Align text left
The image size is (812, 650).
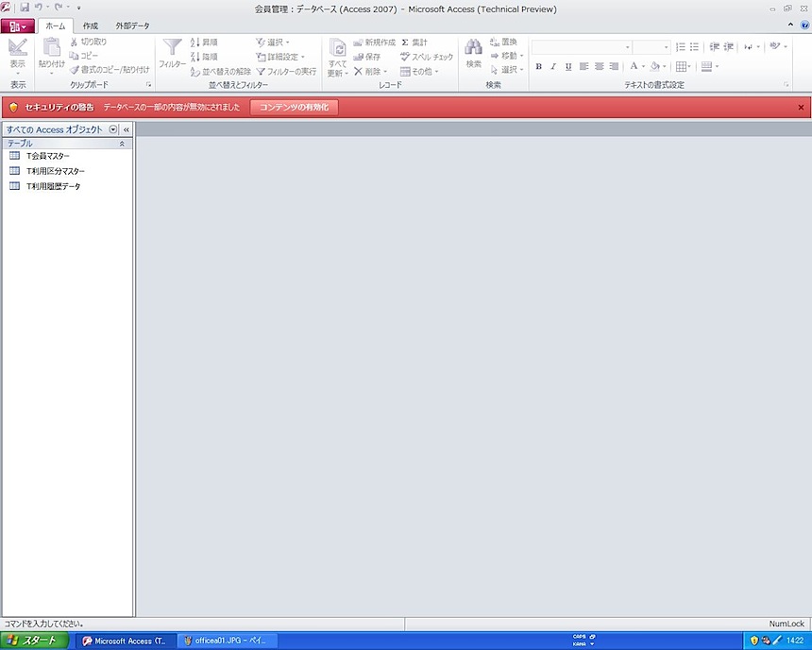(584, 66)
